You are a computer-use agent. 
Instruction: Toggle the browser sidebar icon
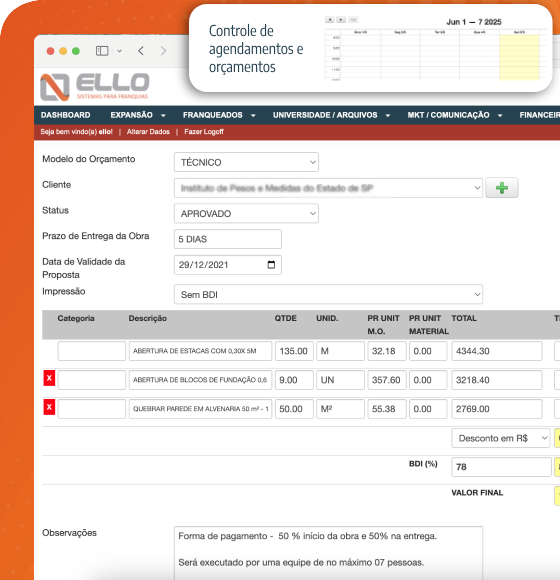point(102,51)
